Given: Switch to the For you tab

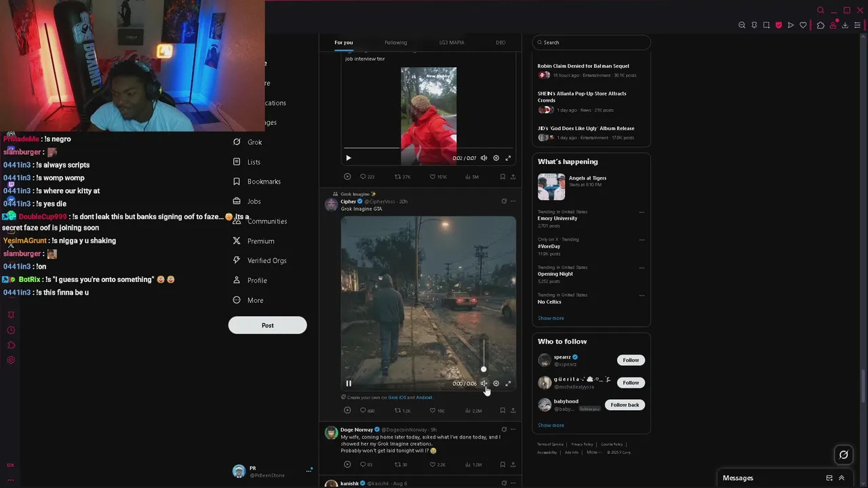Looking at the screenshot, I should pos(344,43).
